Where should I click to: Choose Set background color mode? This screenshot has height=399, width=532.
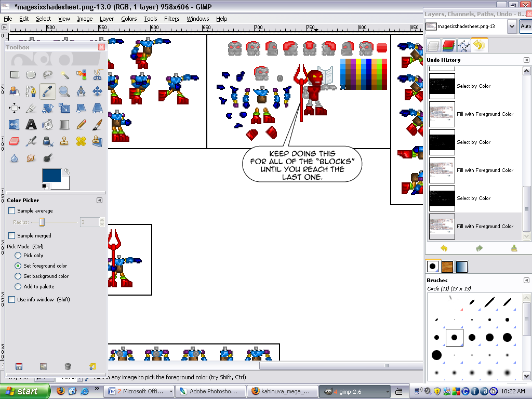[18, 276]
